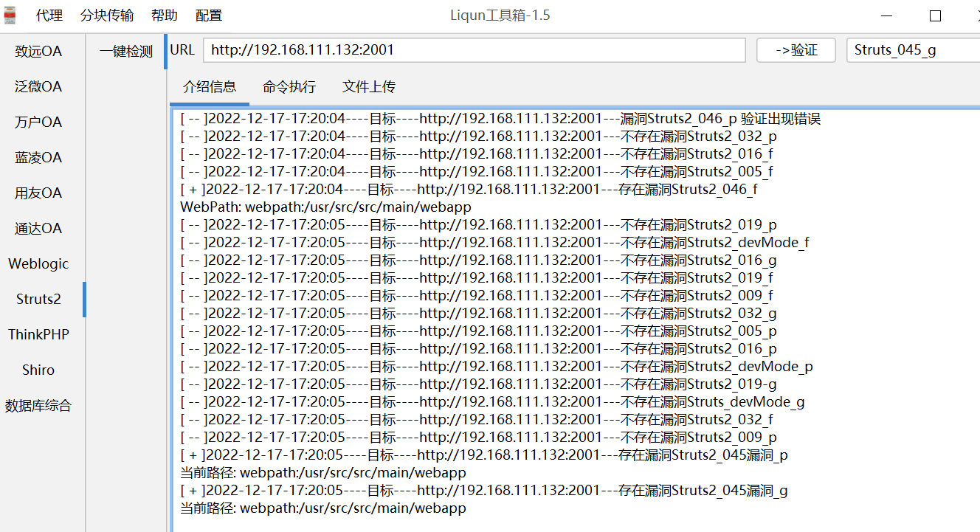The width and height of the screenshot is (980, 532).
Task: Switch to the 命令执行 tab
Action: coord(289,87)
